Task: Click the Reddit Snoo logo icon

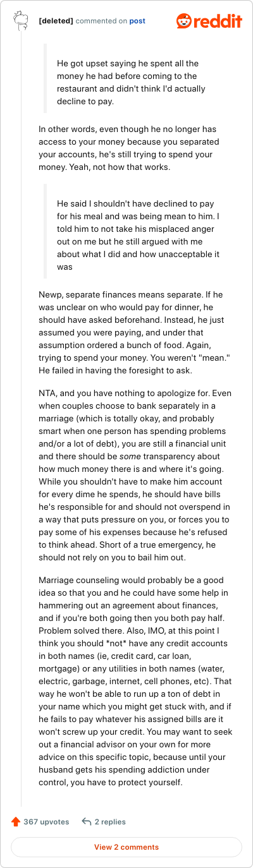Action: pyautogui.click(x=184, y=21)
